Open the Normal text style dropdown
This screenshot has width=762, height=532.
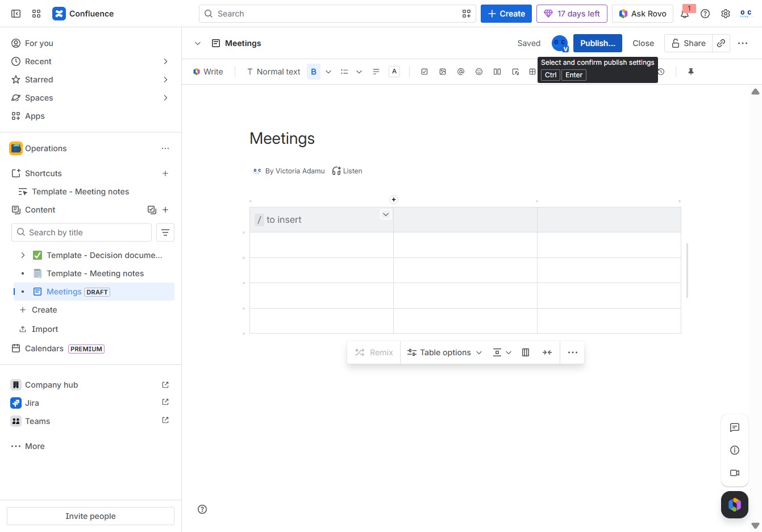click(x=273, y=72)
